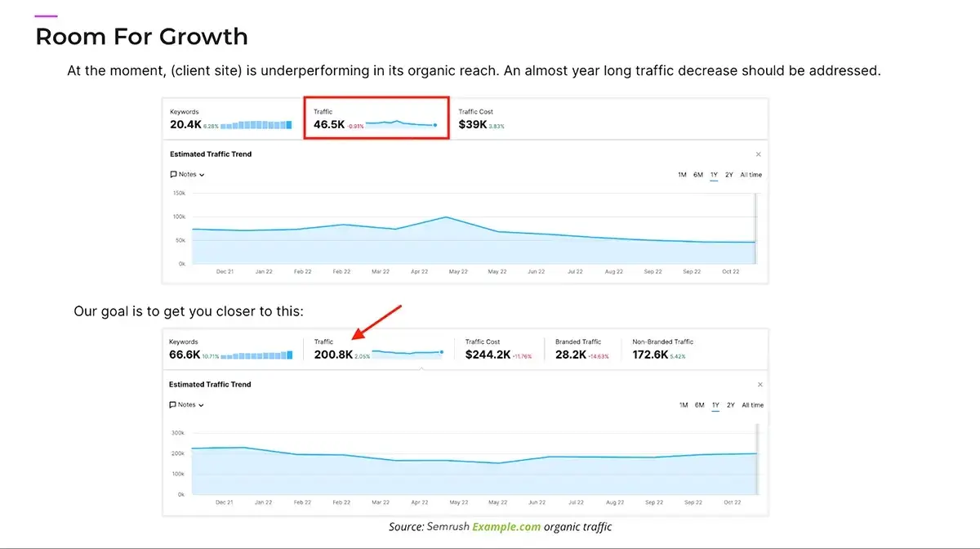Switch lower chart to All time range
980x549 pixels.
pos(752,405)
